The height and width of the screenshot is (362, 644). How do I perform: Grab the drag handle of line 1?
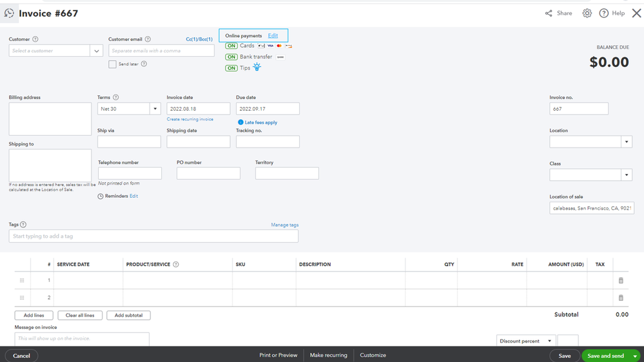point(22,280)
